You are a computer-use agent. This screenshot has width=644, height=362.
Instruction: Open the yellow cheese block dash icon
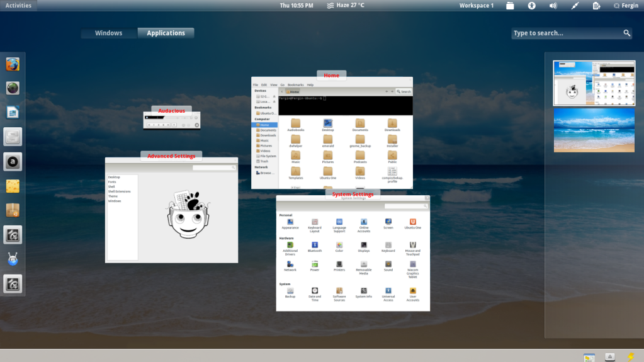[x=13, y=186]
